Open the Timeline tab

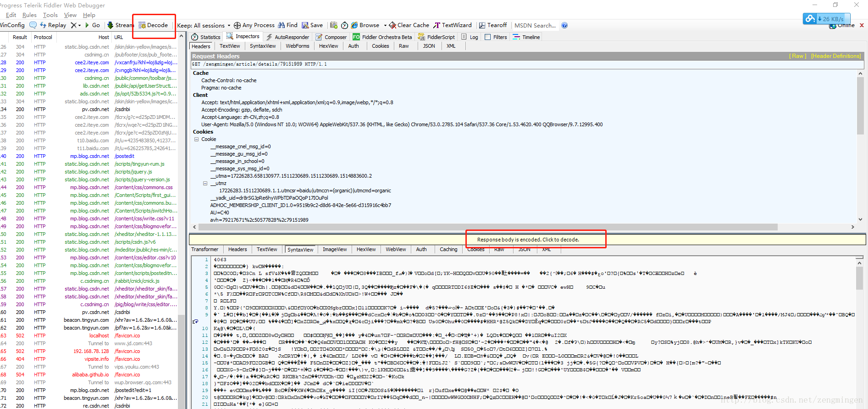tap(526, 37)
